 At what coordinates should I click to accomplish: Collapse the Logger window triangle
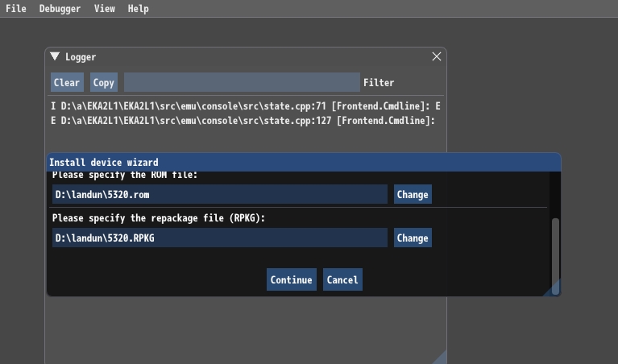[x=55, y=56]
